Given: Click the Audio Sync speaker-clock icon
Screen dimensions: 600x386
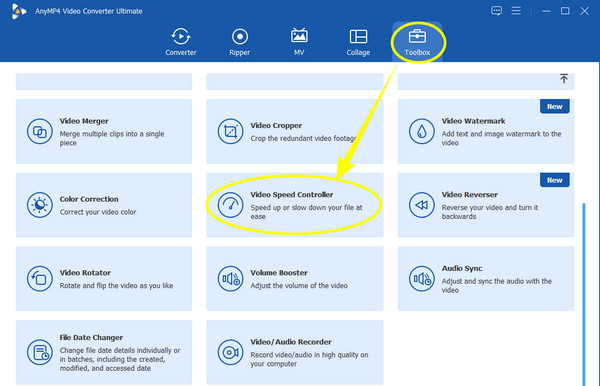Looking at the screenshot, I should [421, 279].
